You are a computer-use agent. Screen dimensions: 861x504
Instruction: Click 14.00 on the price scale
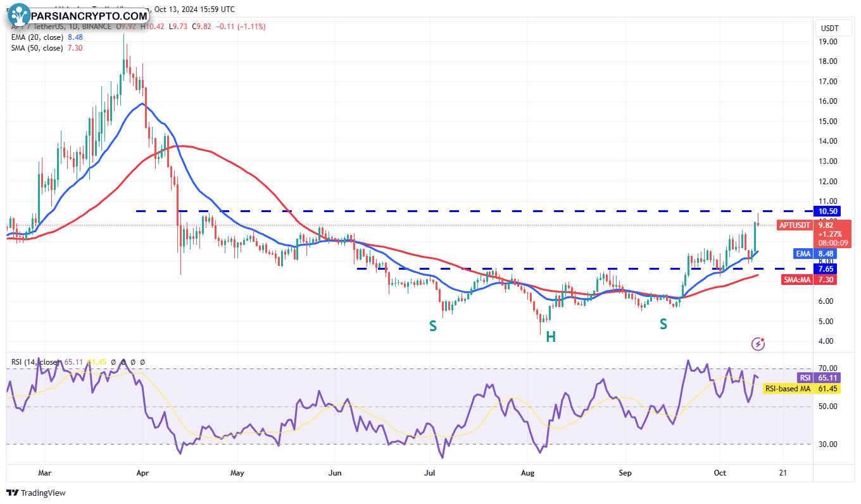pyautogui.click(x=828, y=141)
